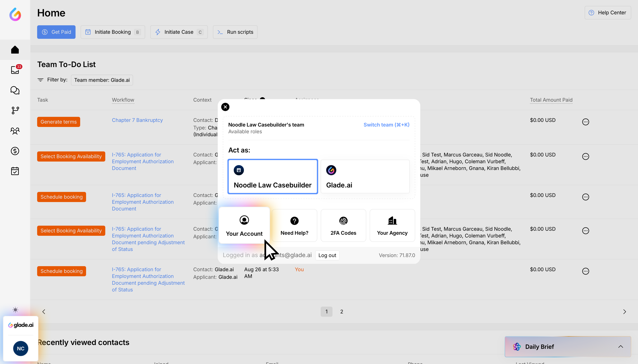Screen dimensions: 638x364
Task: Open the workflows branch icon in sidebar
Action: [x=15, y=111]
